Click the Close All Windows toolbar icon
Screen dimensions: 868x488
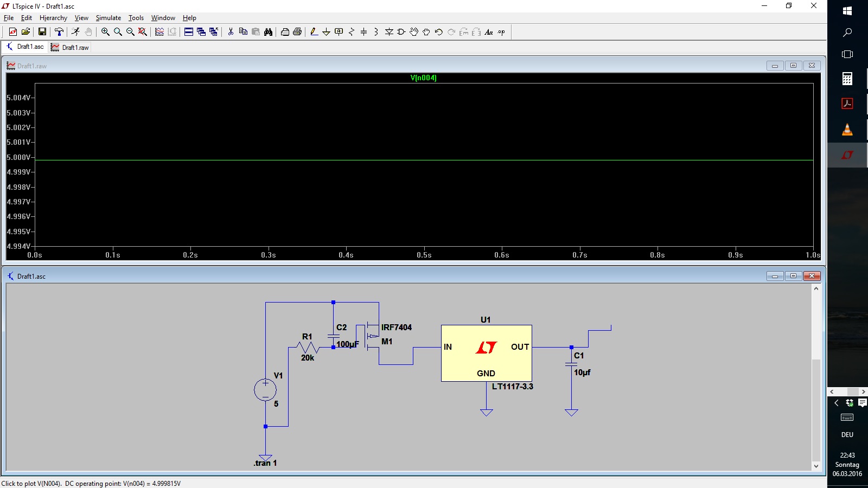click(x=214, y=32)
